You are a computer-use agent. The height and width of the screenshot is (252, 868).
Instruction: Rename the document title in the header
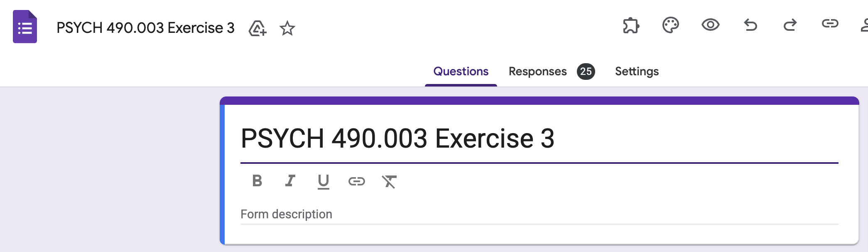coord(145,28)
